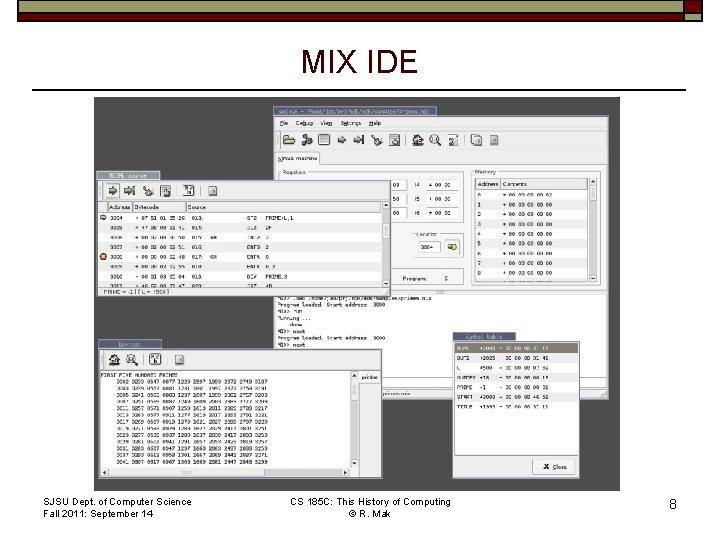Click main toolbar icon right of magnifier
The image size is (720, 540).
coord(453,140)
